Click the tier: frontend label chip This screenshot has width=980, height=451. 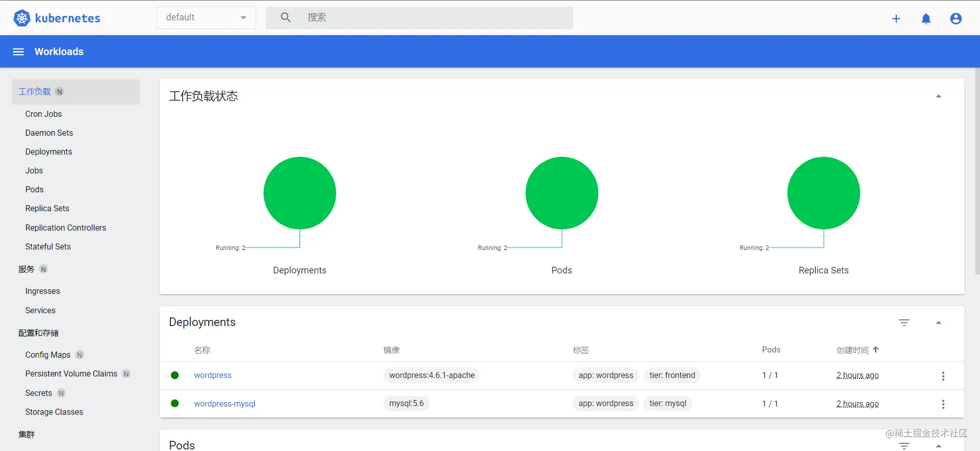pyautogui.click(x=672, y=375)
